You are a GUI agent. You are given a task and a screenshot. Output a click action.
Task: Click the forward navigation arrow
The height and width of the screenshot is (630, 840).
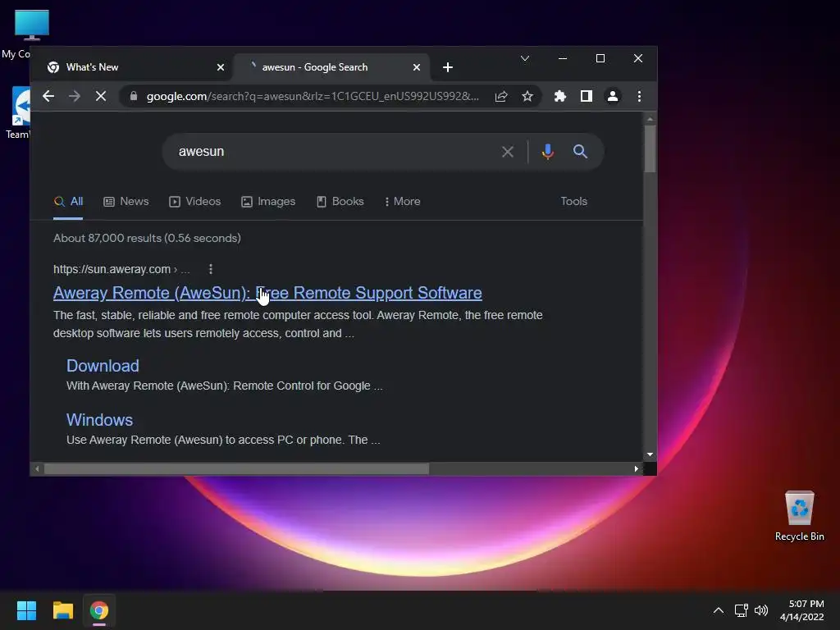[75, 97]
